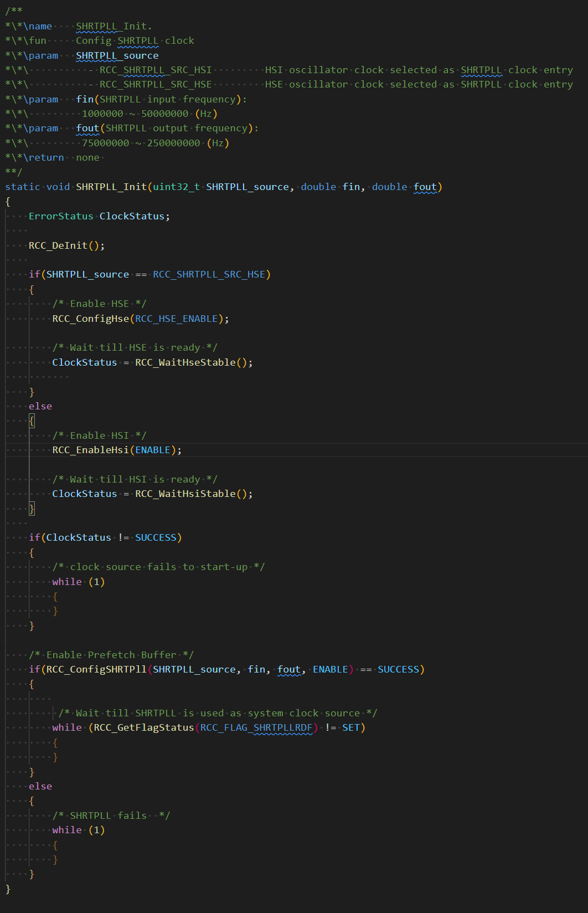This screenshot has height=913, width=588.
Task: Click the "75000000 ~ 250000000 (Hz)" range
Action: coord(156,143)
